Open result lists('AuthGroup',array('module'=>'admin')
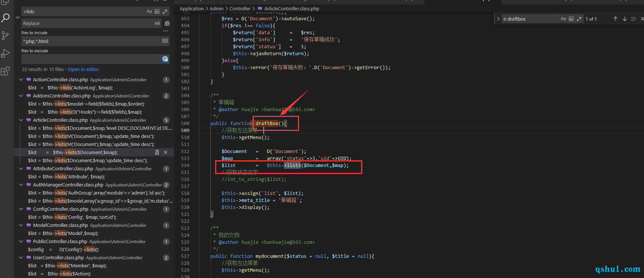This screenshot has width=644, height=278. click(x=97, y=193)
